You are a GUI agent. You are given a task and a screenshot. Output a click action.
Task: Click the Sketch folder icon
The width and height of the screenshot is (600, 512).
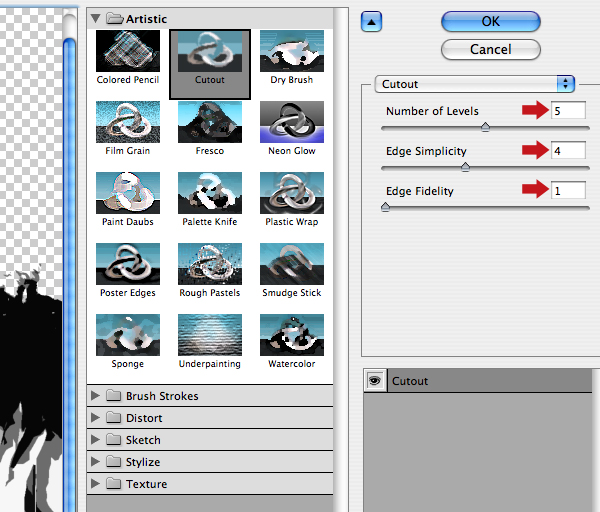coord(113,439)
